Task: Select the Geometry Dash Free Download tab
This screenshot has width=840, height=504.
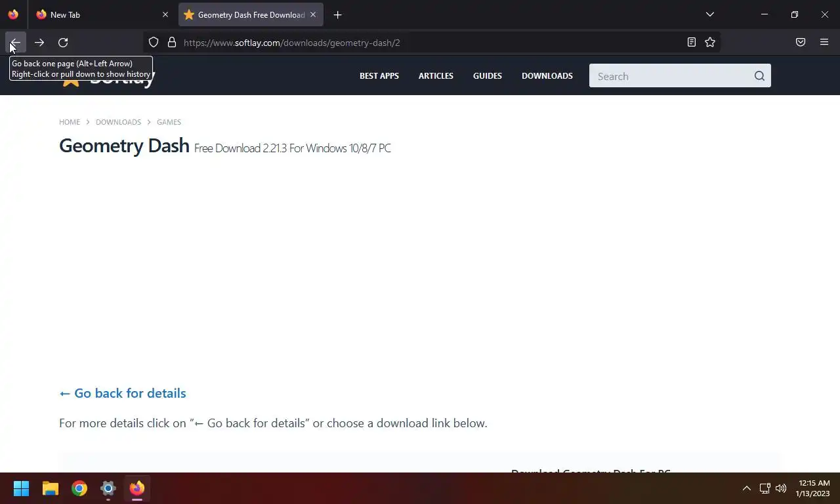Action: [x=251, y=14]
